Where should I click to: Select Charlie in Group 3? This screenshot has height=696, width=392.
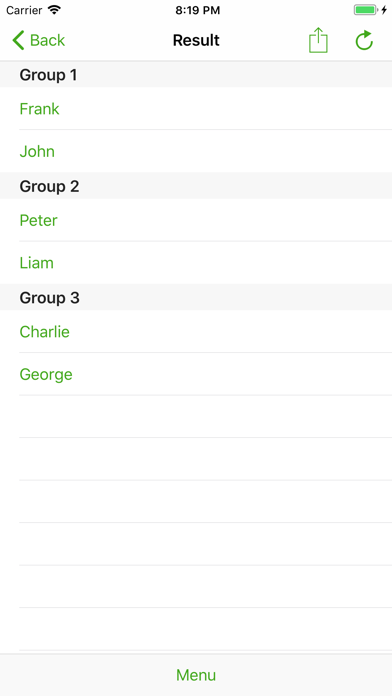(x=196, y=332)
